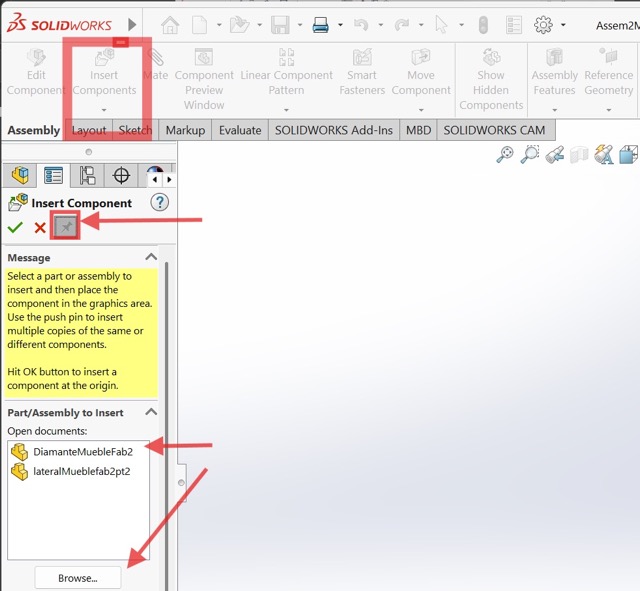
Task: Switch to the Markup tab
Action: 185,130
